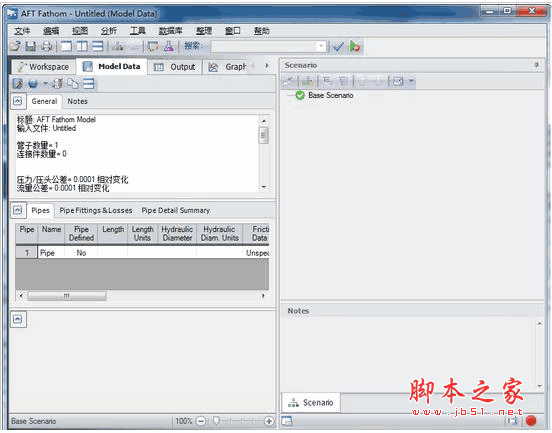Image resolution: width=552 pixels, height=433 pixels.
Task: Click the tab scroll right arrow after Graph
Action: [267, 66]
